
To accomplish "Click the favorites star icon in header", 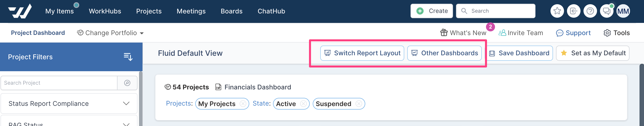I will tap(557, 11).
